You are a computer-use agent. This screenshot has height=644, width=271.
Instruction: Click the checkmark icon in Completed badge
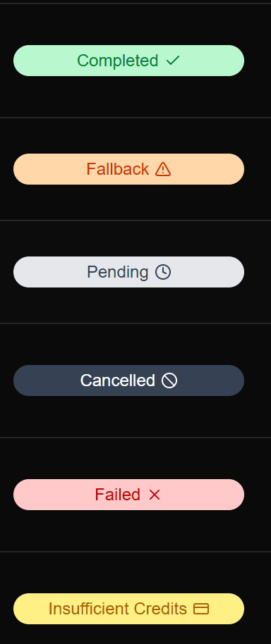point(173,61)
